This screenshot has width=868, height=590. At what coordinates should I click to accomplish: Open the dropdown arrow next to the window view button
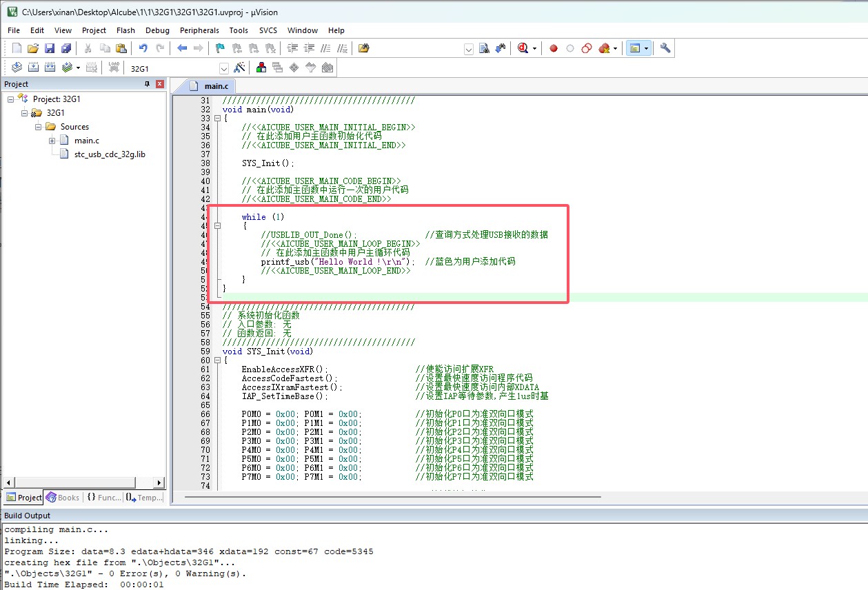pos(646,48)
